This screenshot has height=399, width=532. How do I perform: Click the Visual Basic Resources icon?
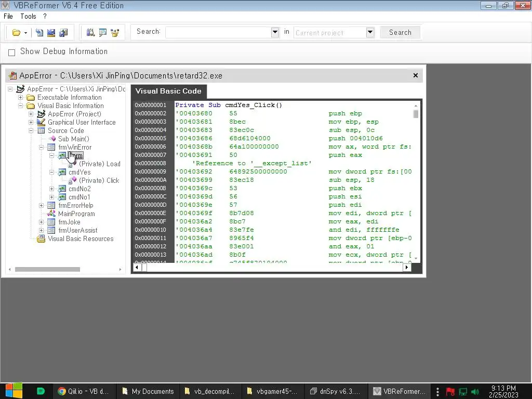point(41,239)
